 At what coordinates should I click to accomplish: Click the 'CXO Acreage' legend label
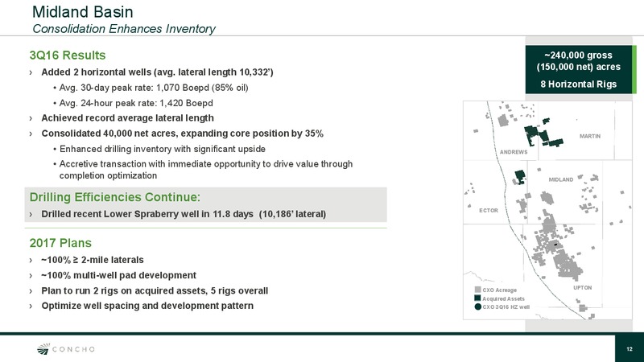[499, 290]
